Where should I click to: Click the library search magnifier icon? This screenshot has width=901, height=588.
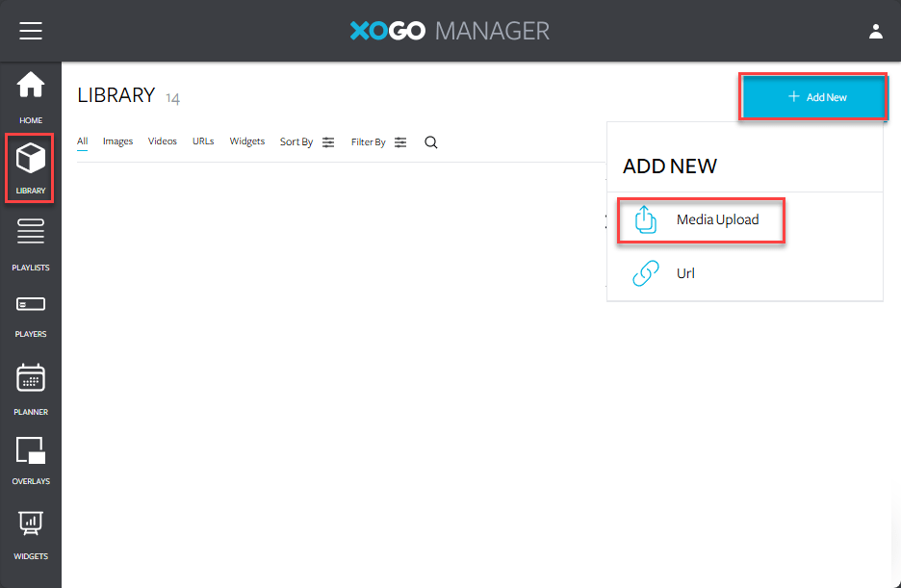tap(431, 142)
